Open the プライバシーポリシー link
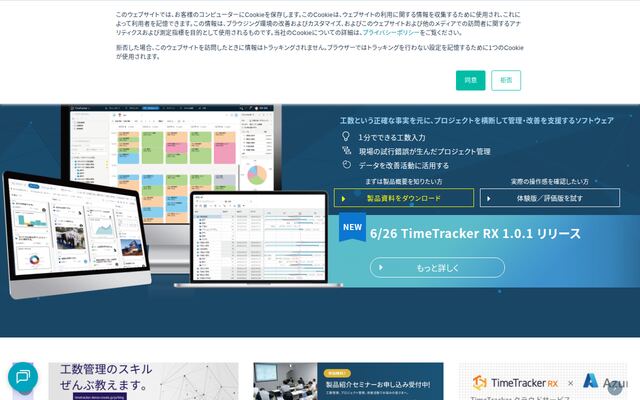640x400 pixels. click(x=391, y=32)
